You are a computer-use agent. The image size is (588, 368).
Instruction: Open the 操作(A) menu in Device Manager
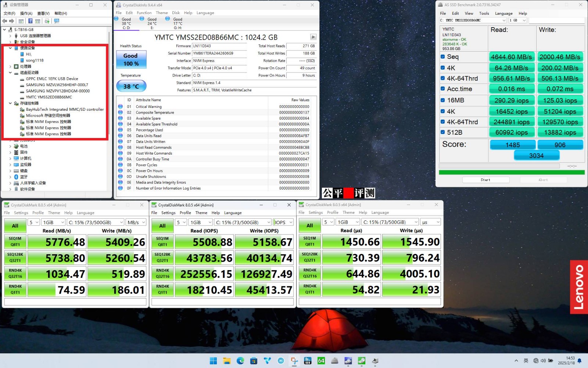(26, 13)
